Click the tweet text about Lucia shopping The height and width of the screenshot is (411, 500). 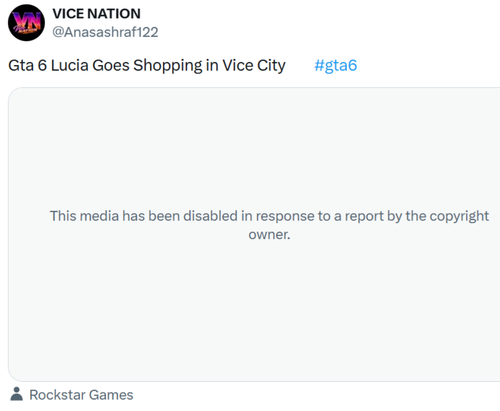(147, 65)
